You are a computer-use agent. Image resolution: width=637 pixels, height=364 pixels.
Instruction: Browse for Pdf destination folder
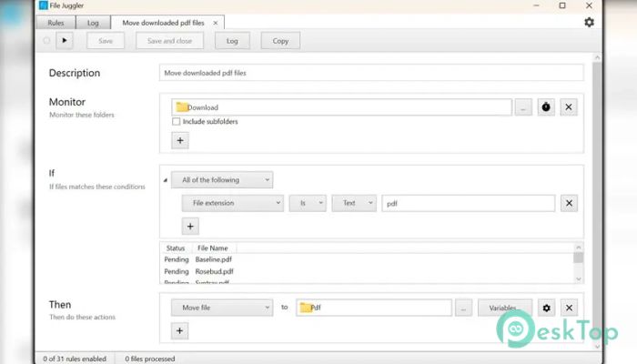click(463, 308)
